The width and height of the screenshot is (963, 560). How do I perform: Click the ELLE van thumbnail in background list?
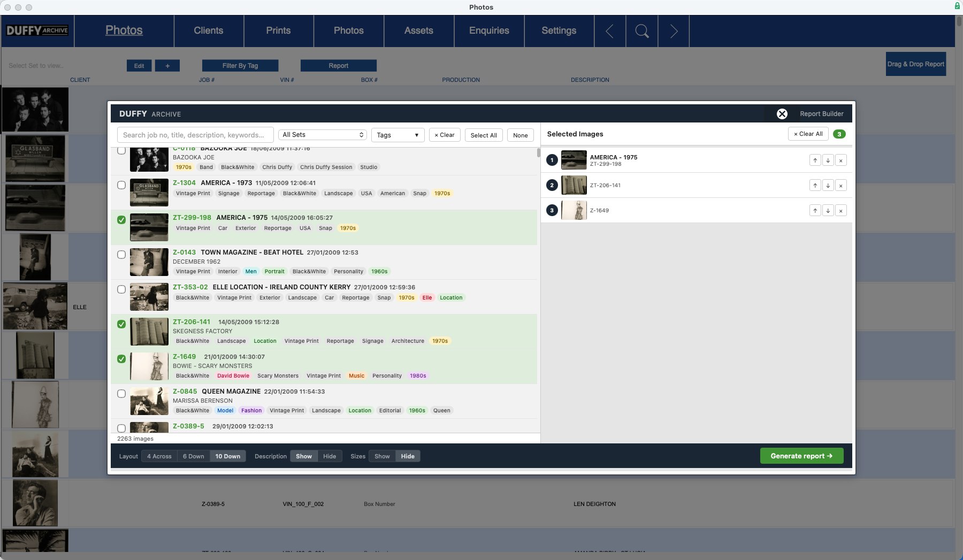[35, 306]
